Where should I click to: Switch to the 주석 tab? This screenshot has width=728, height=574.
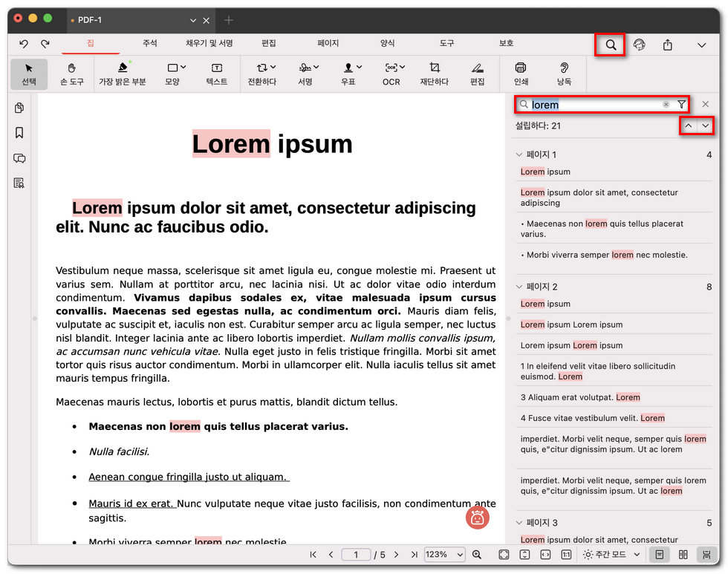pyautogui.click(x=149, y=44)
